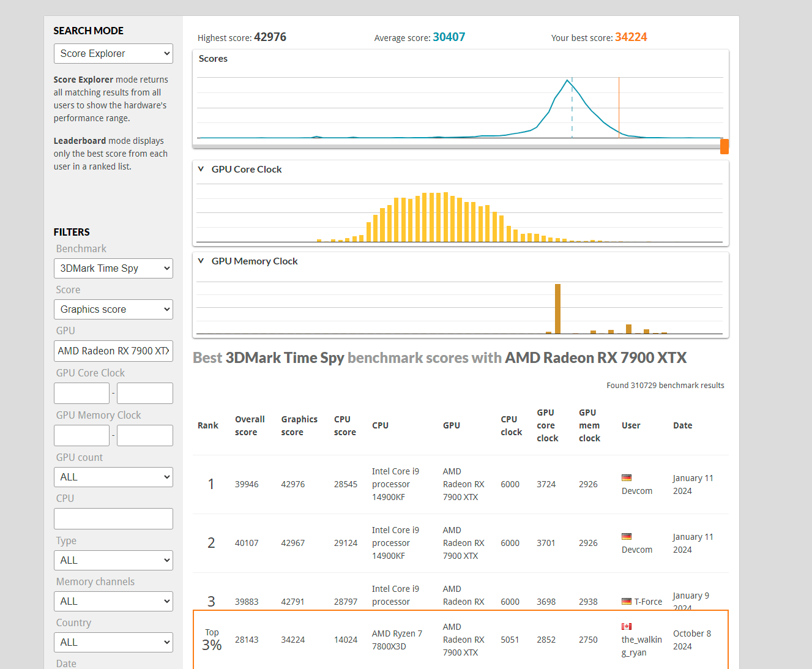The height and width of the screenshot is (669, 812).
Task: Open the GPU count ALL dropdown
Action: click(x=113, y=477)
